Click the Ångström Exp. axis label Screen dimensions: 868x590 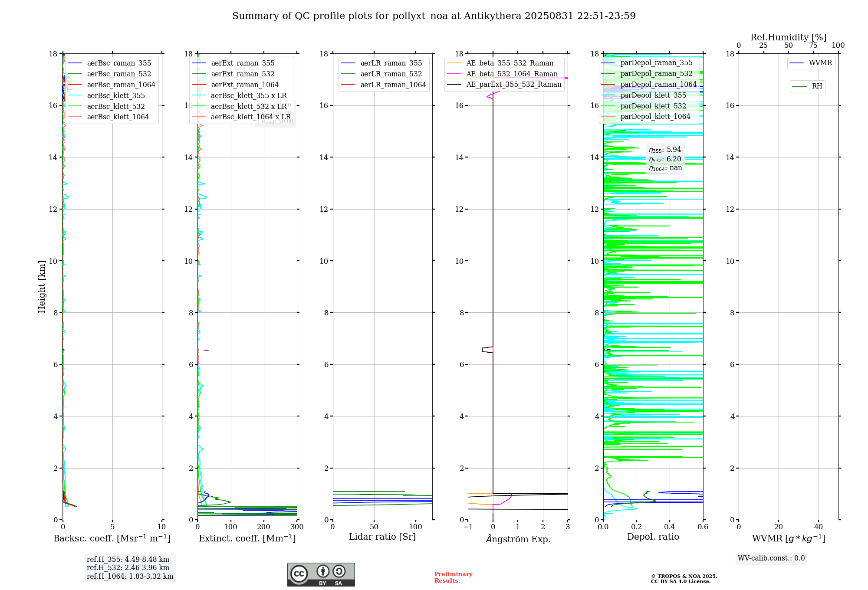(x=518, y=538)
